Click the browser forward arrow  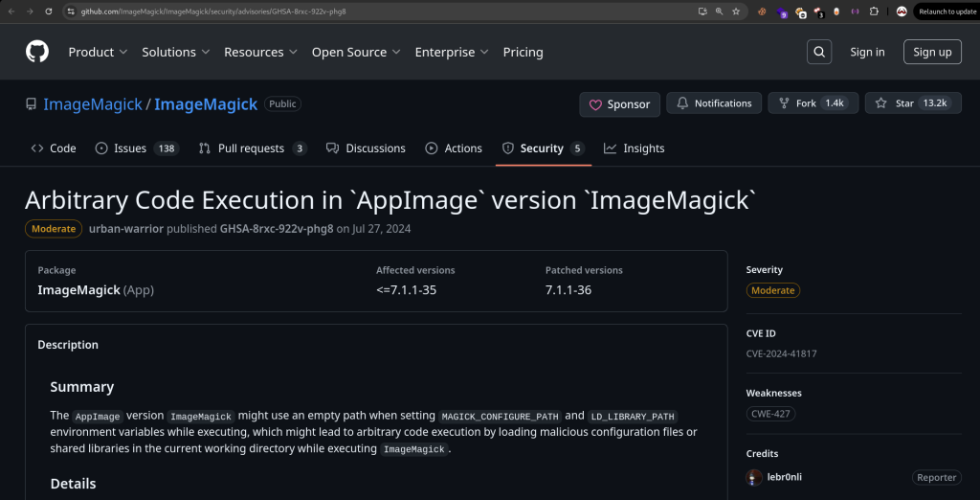pos(30,11)
